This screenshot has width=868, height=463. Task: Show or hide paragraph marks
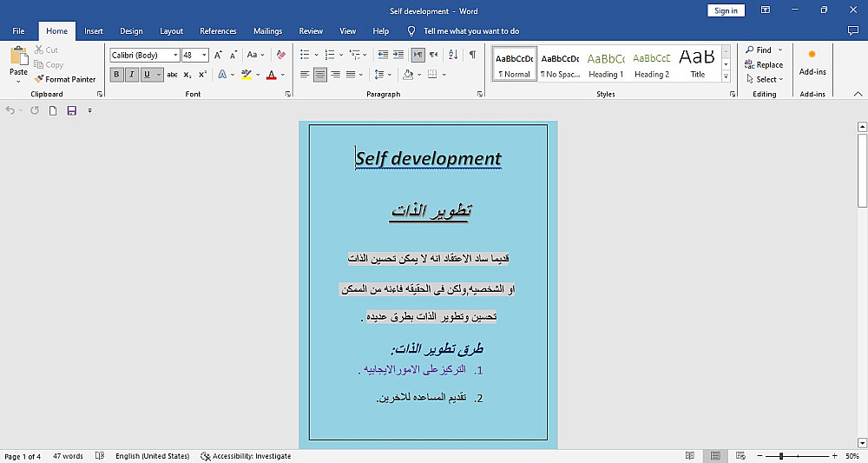pyautogui.click(x=472, y=55)
